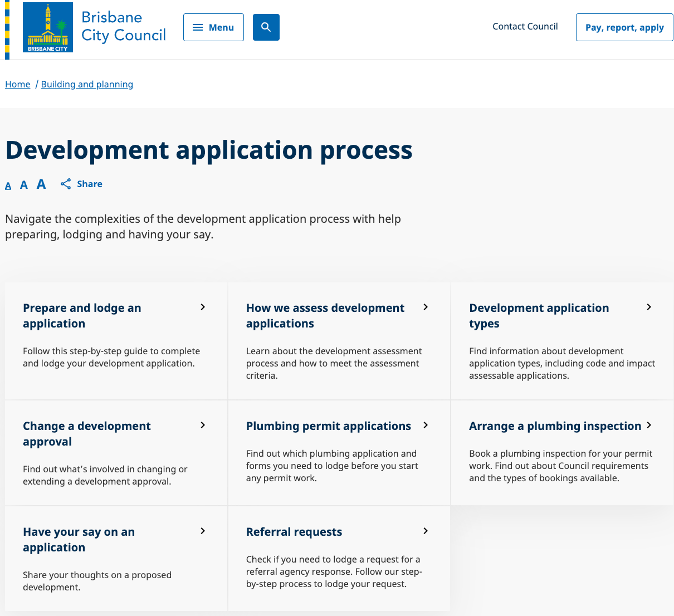Click the Share icon

(x=66, y=184)
